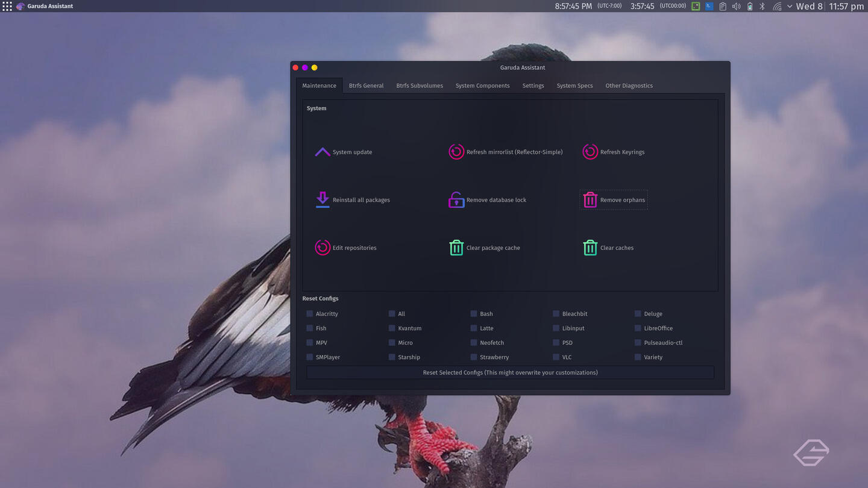868x488 pixels.
Task: Open the volume speaker tray icon
Action: coord(736,6)
